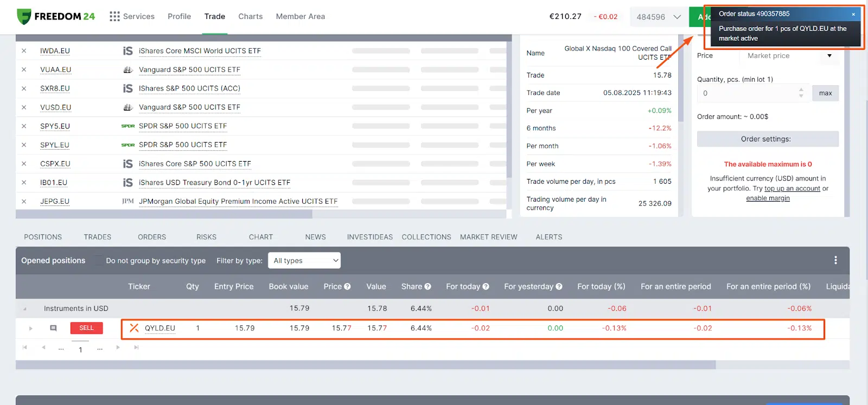Screen dimensions: 868x405
Task: Follow the enable margin link
Action: 768,198
